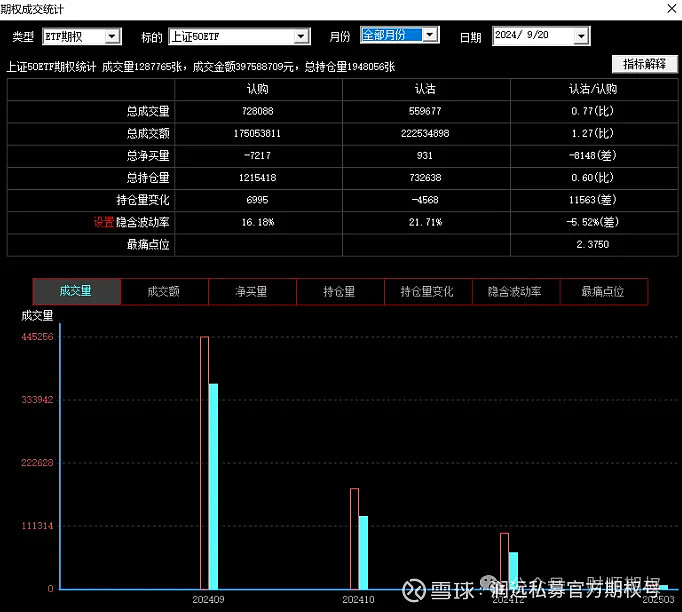Viewport: 682px width, 612px height.
Task: Click the put turnover value 222534898
Action: pyautogui.click(x=425, y=134)
